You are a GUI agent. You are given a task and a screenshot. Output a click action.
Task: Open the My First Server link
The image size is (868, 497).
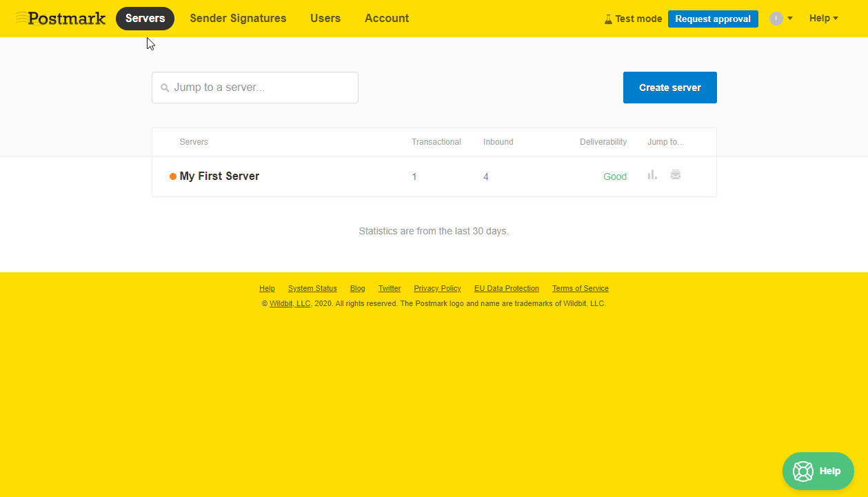219,176
